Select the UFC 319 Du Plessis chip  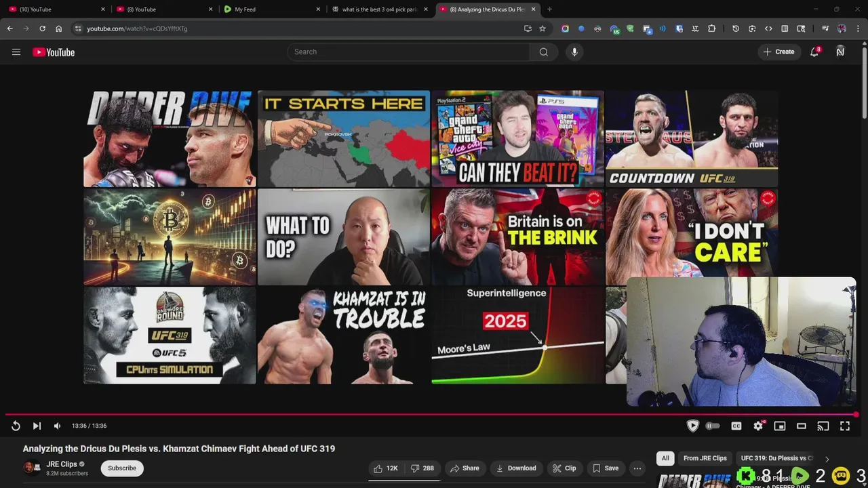point(777,458)
